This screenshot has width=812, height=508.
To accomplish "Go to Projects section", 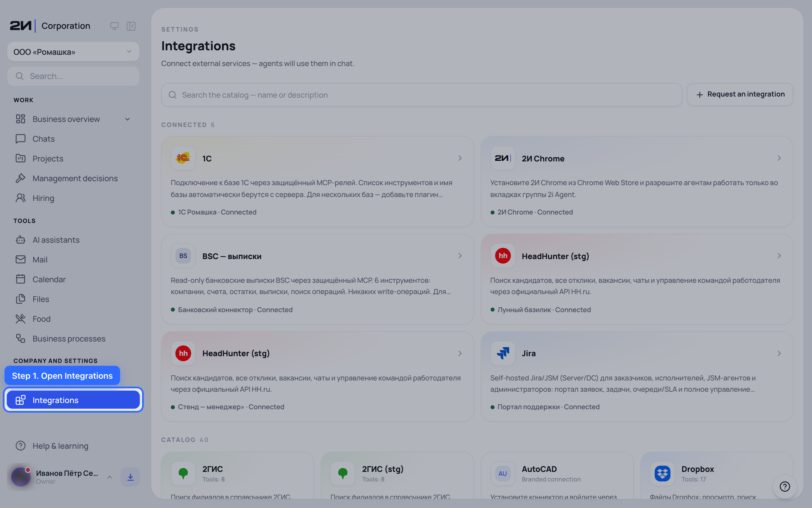I will pos(73,159).
